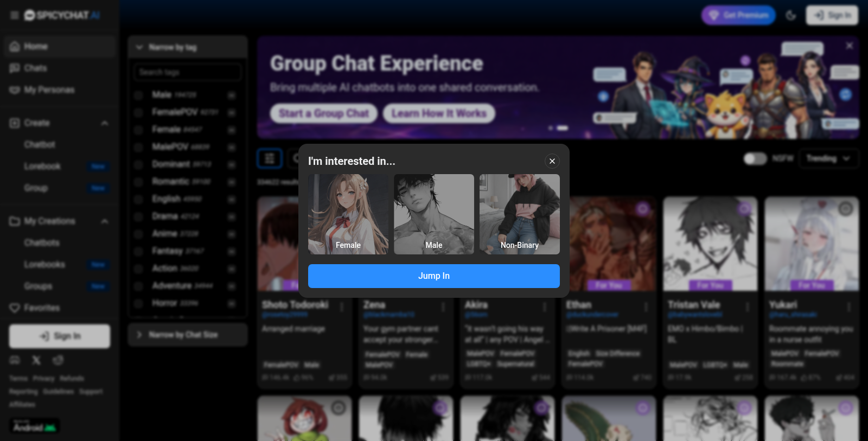Toggle dark mode moon icon
Image resolution: width=868 pixels, height=441 pixels.
click(x=791, y=15)
